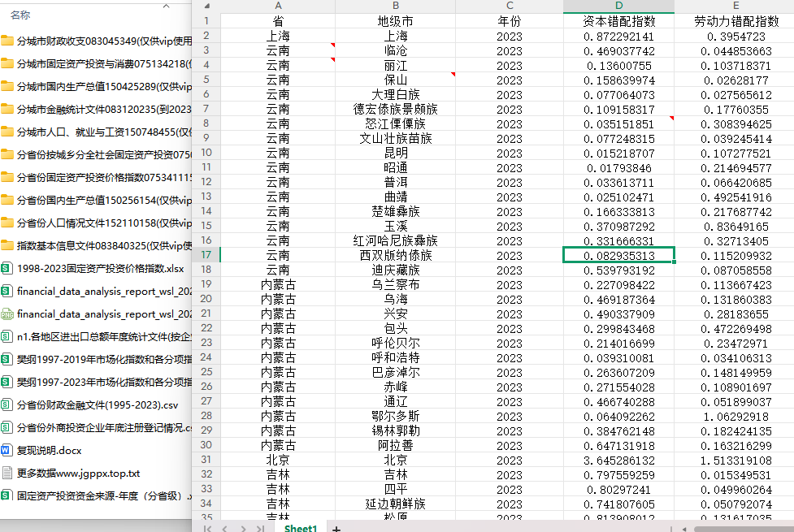The image size is (794, 532).
Task: Select the cell 1.513319108
Action: click(735, 461)
